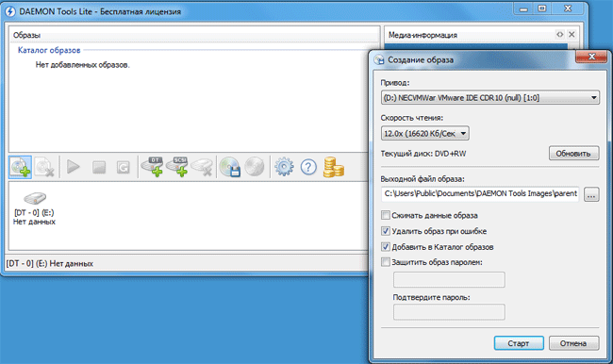The image size is (613, 364).
Task: Click the Каталог образов heading
Action: (x=49, y=50)
